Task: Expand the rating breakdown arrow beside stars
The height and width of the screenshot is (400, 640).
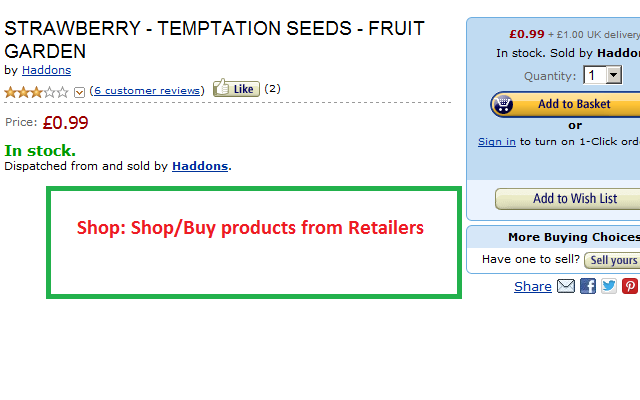Action: [79, 93]
